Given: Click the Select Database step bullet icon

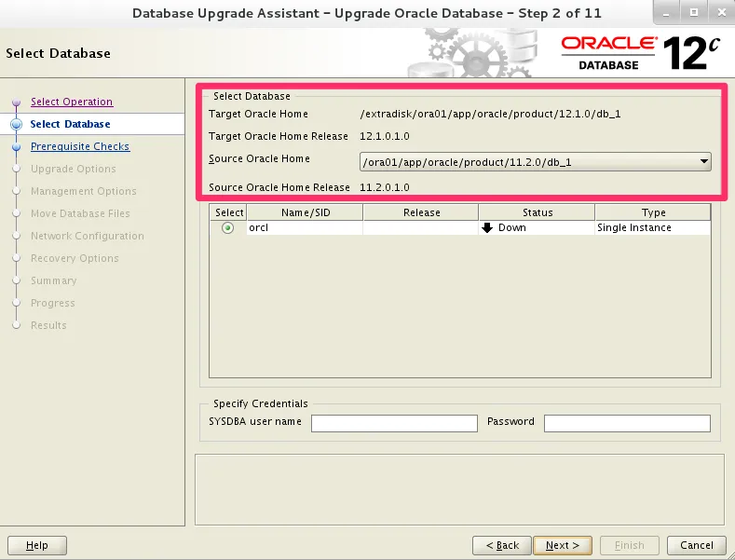Looking at the screenshot, I should point(16,124).
